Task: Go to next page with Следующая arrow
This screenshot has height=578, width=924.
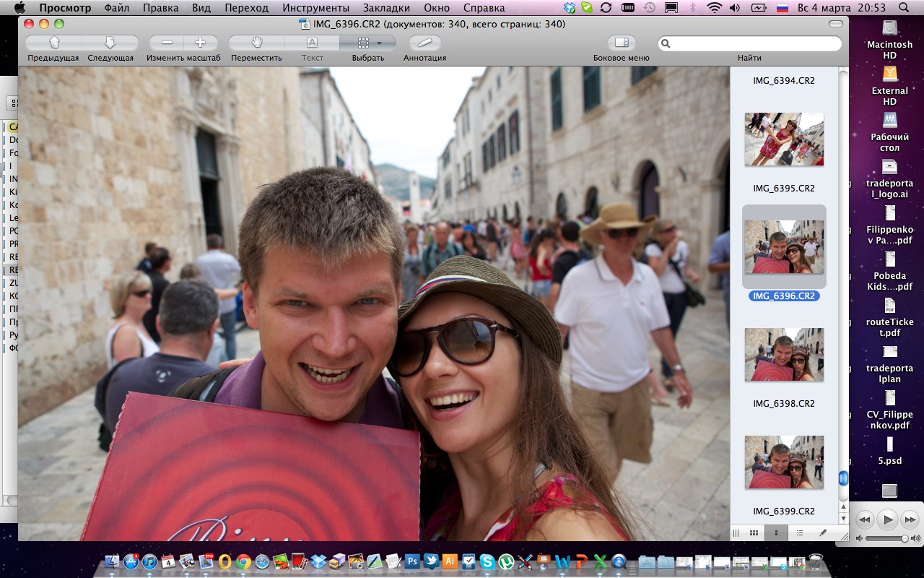Action: click(x=110, y=43)
